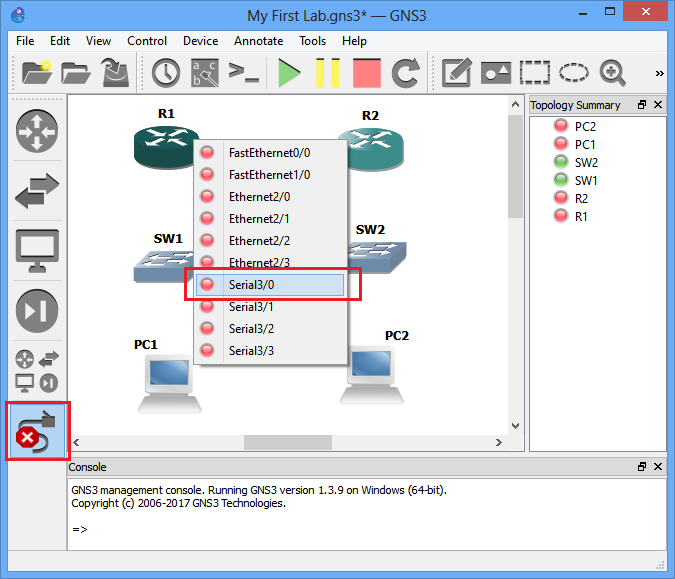
Task: Choose Serial3/2 interface from popup
Action: pos(270,328)
